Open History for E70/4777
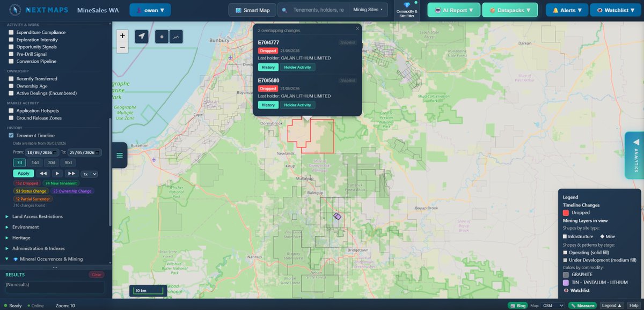 pos(268,67)
